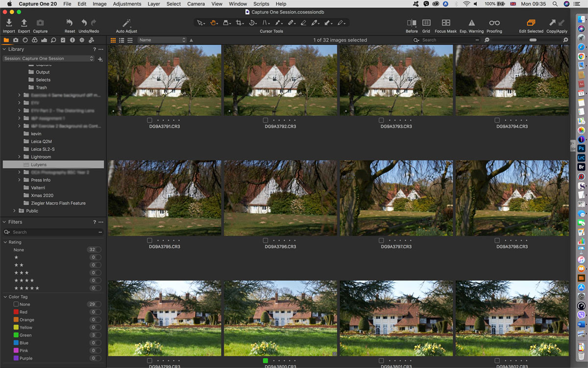
Task: Enable the Green color tag filter
Action: click(16, 335)
